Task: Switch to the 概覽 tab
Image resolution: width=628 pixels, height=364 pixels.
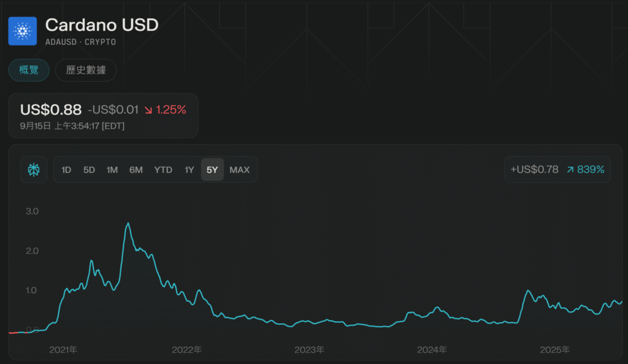Action: click(29, 70)
